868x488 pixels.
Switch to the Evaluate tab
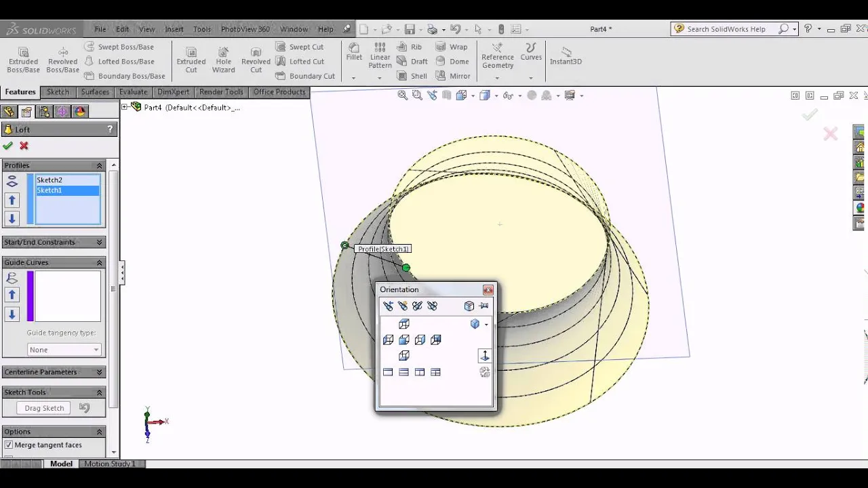[133, 92]
